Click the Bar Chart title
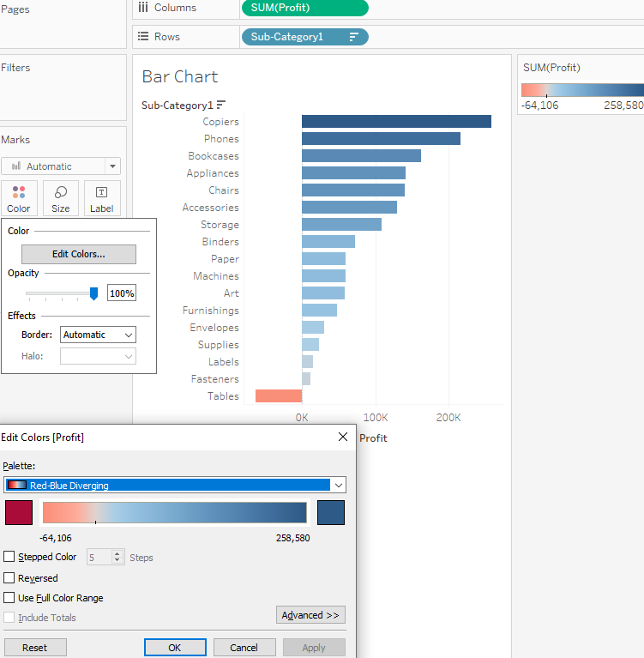644x658 pixels. coord(180,77)
